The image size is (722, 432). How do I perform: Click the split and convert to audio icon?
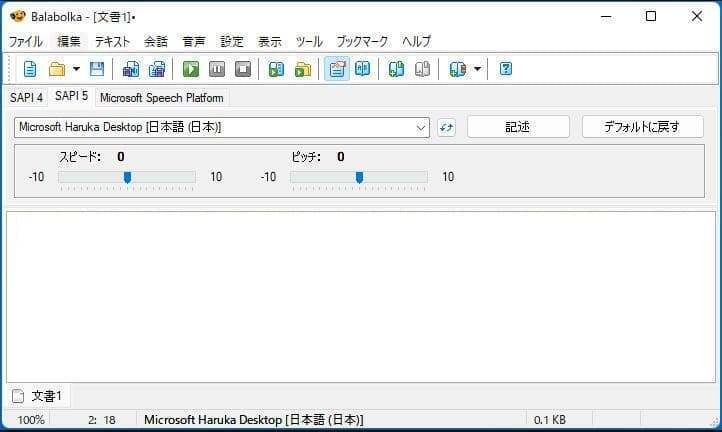(157, 69)
